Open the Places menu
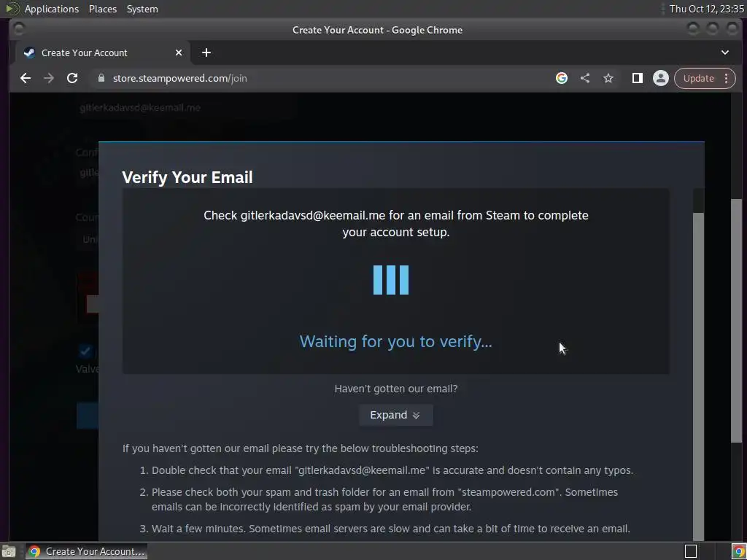The height and width of the screenshot is (560, 747). pyautogui.click(x=103, y=9)
